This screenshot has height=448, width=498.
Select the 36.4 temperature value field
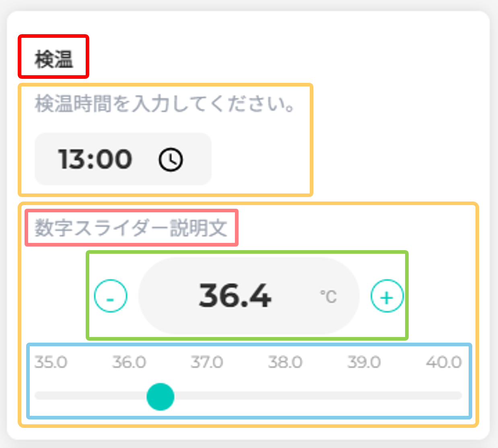pos(249,296)
